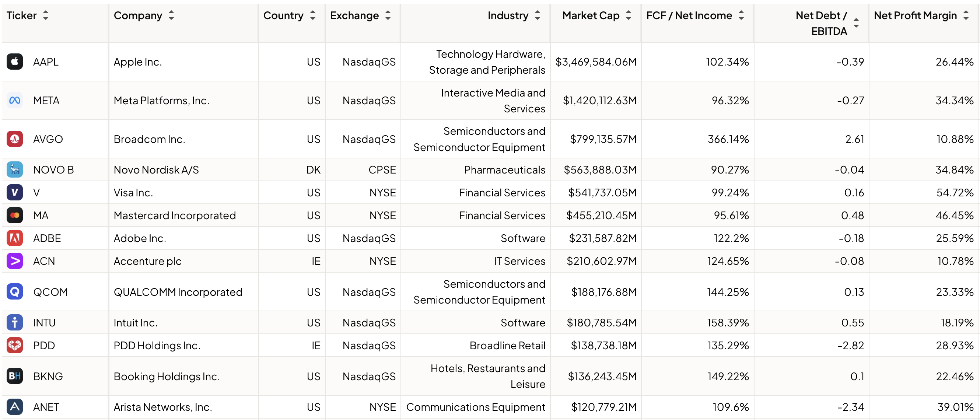
Task: Click FCF value 366.14%
Action: (728, 139)
